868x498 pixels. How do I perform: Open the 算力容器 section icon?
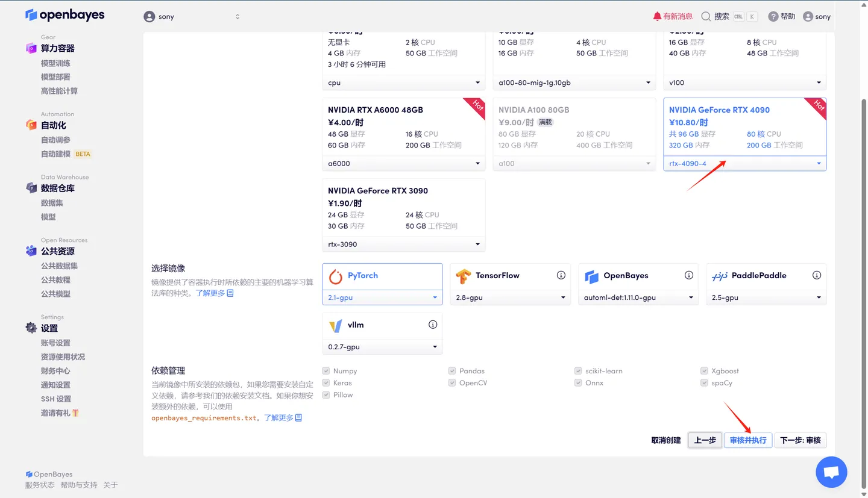pyautogui.click(x=31, y=48)
